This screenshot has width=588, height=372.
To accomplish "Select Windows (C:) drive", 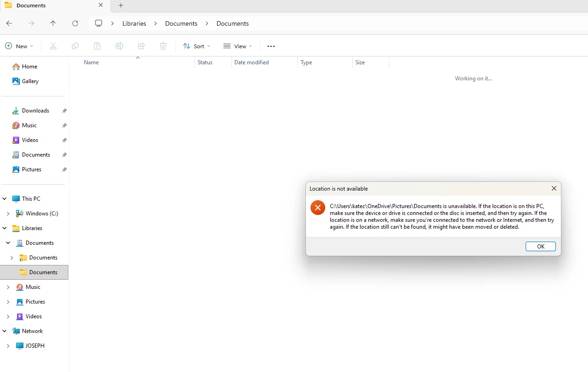I will [x=42, y=214].
